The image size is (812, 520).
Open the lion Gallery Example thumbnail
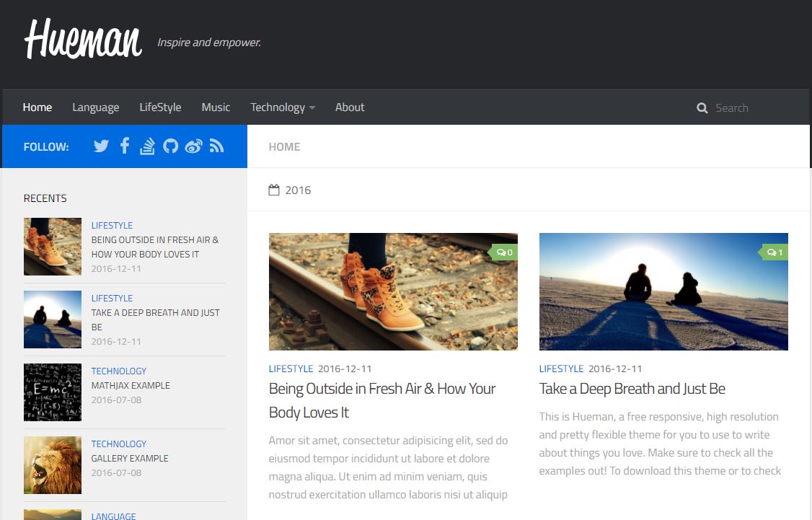click(x=53, y=465)
